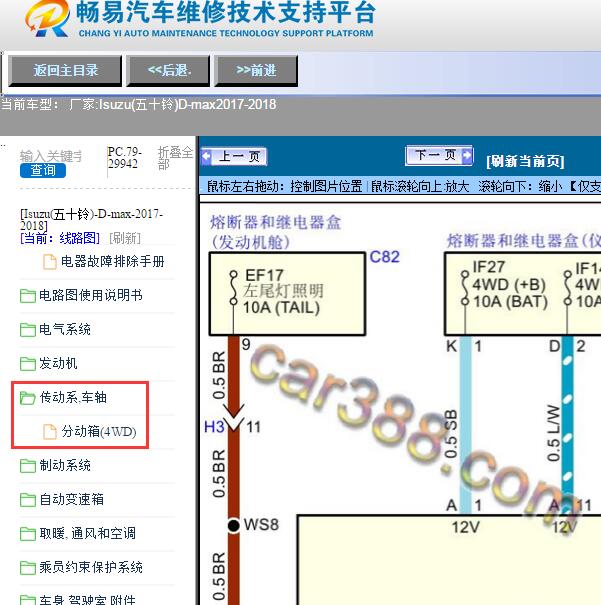Expand the 自动变速箱 folder

pyautogui.click(x=71, y=500)
